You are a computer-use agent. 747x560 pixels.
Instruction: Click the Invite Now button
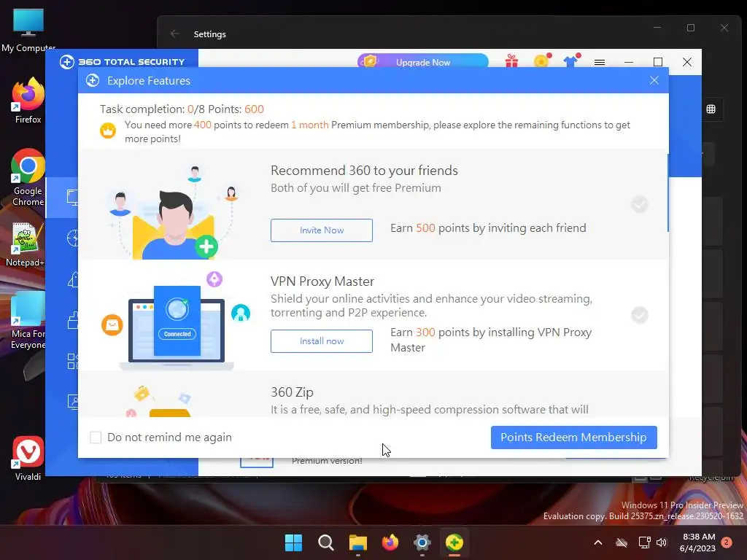click(x=322, y=230)
